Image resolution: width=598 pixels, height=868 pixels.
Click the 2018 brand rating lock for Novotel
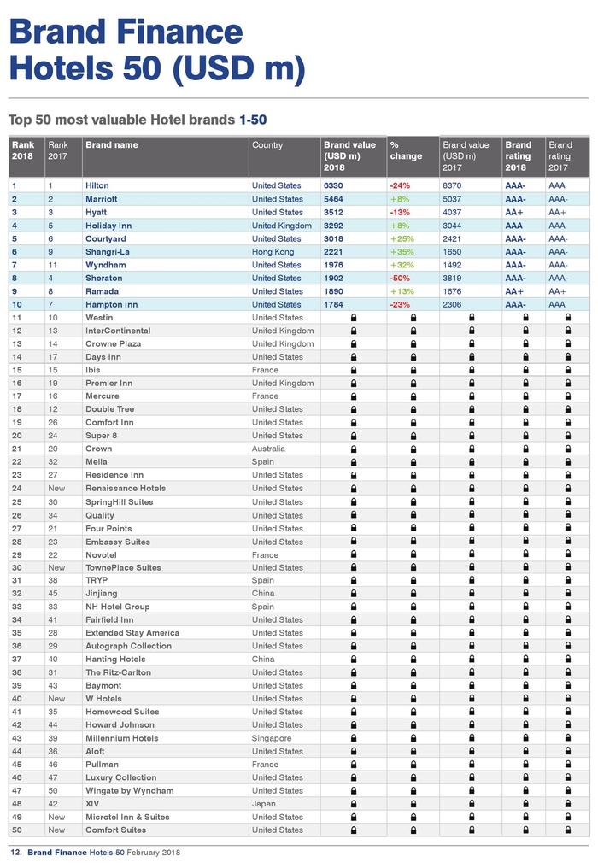[525, 554]
